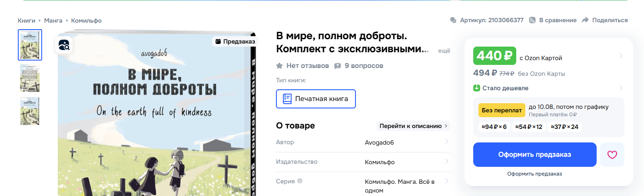The width and height of the screenshot is (644, 196).
Task: Select the ≈94 ₽ × 6 installment option
Action: click(x=494, y=127)
